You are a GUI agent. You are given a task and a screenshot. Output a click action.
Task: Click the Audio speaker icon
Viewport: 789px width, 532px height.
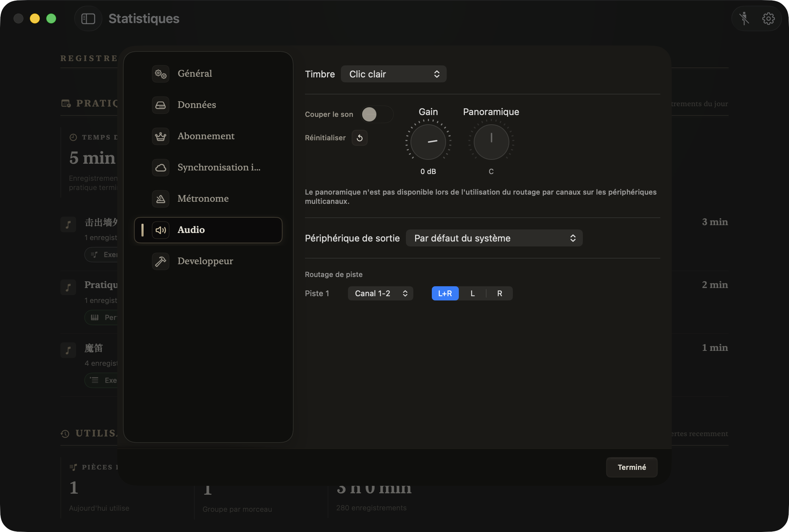[x=161, y=230]
